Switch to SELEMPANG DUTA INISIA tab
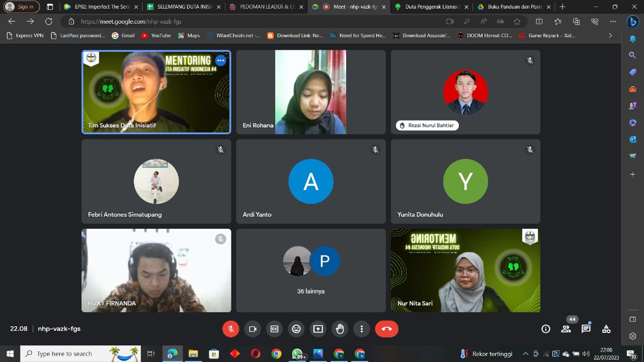 click(184, 7)
